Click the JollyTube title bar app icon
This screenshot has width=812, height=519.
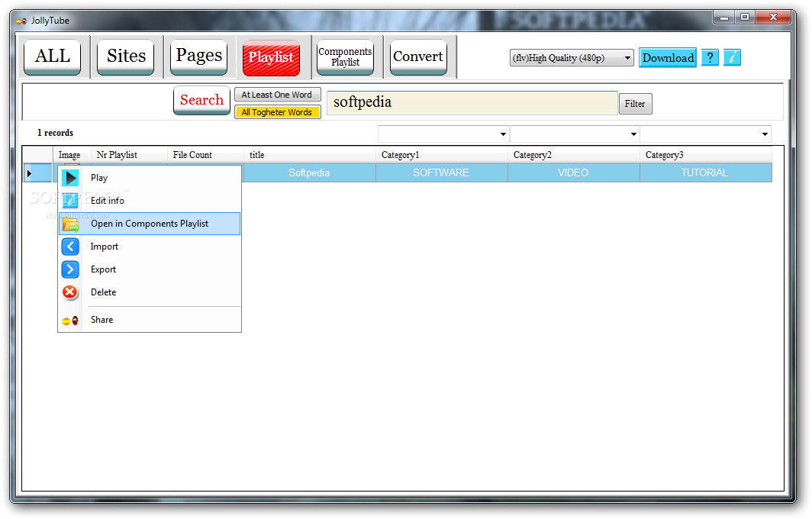(21, 21)
